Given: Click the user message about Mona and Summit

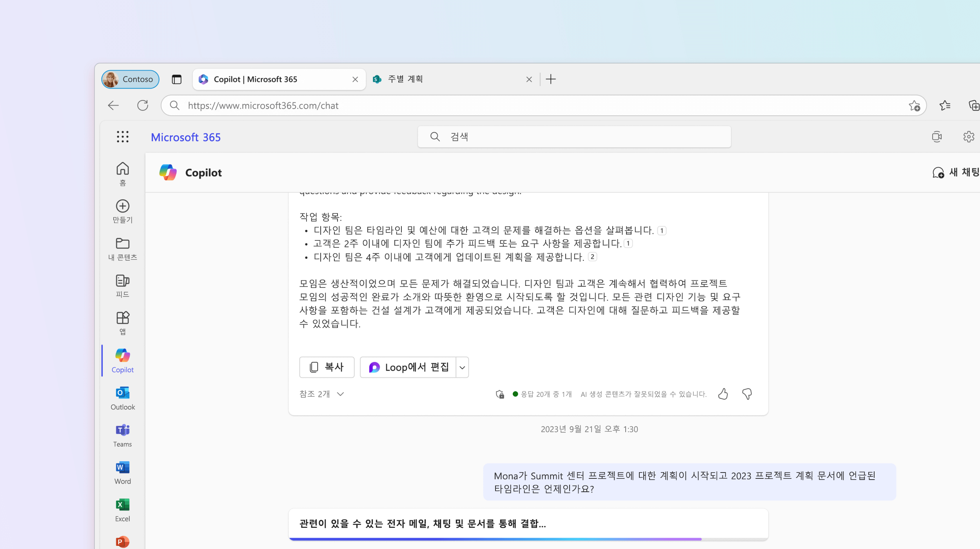Looking at the screenshot, I should click(690, 482).
